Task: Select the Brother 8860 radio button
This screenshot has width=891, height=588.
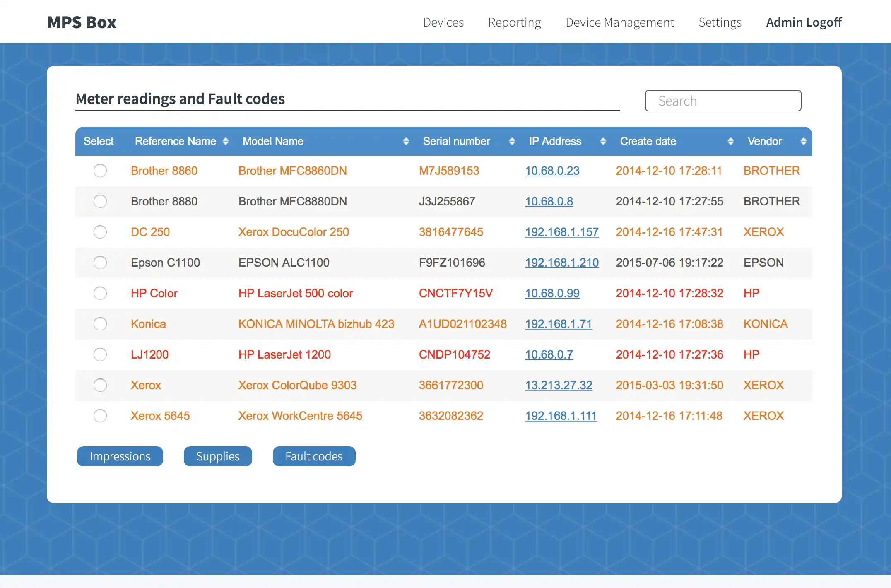Action: click(100, 171)
